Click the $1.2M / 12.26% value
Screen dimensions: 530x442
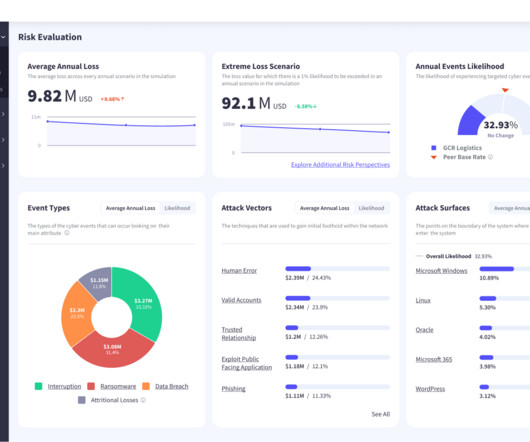pos(307,337)
